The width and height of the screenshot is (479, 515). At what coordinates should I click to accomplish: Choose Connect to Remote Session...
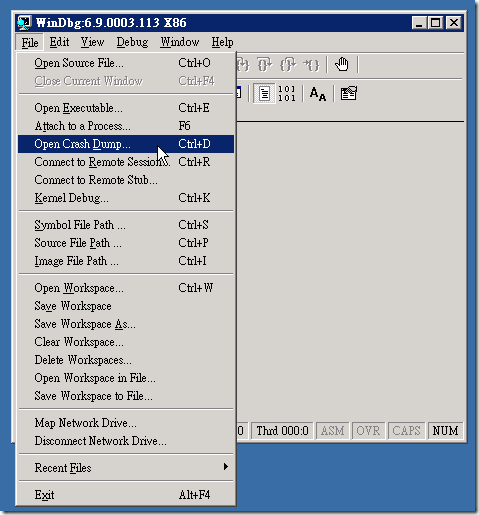(x=126, y=162)
